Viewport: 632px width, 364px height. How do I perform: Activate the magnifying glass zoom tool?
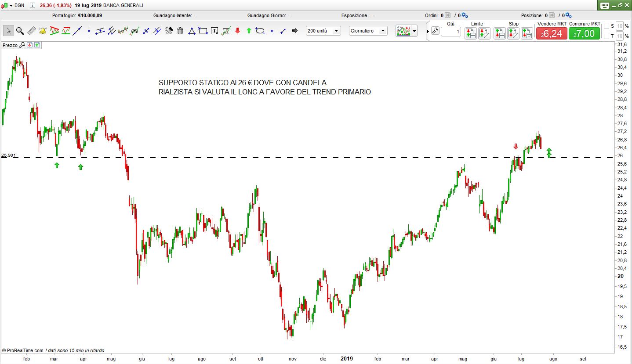[x=20, y=31]
